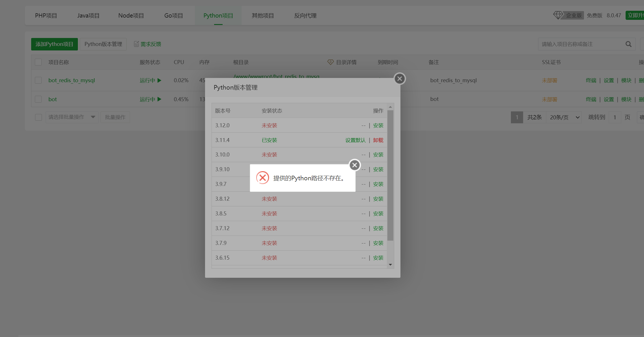The height and width of the screenshot is (337, 644).
Task: Click the diamond icon beside 目录详情
Action: coord(330,62)
